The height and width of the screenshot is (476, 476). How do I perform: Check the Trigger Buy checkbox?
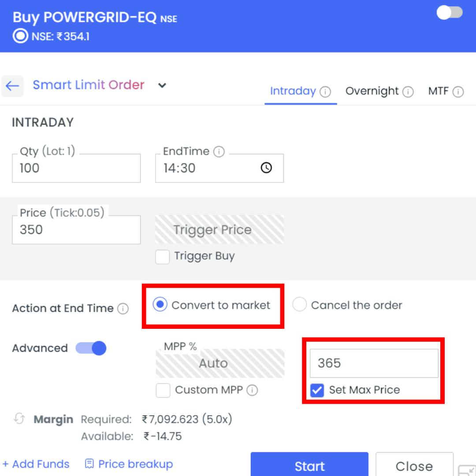pyautogui.click(x=163, y=257)
